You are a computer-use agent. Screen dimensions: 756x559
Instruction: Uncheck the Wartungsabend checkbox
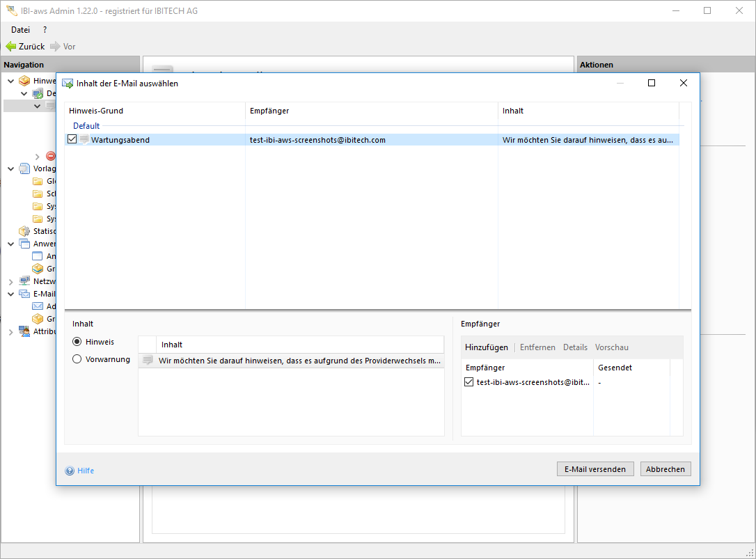[72, 140]
